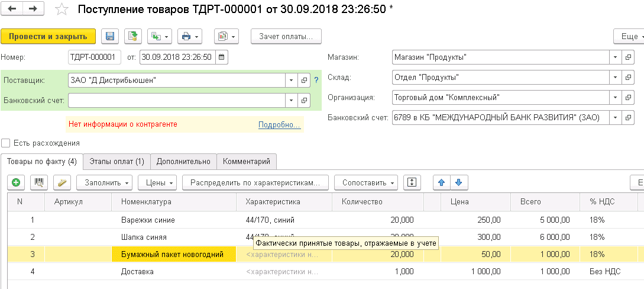Expand the Поставщик dropdown list
The image size is (644, 289).
[x=291, y=80]
